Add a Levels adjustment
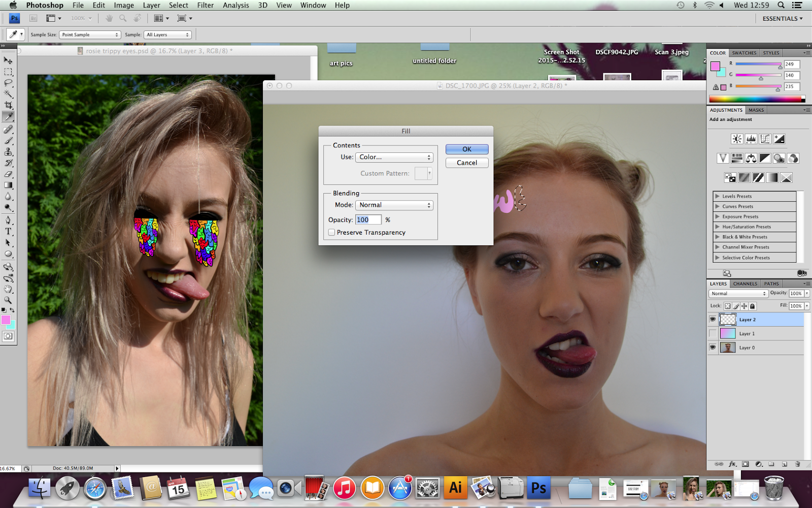Screen dimensions: 812x508 click(x=751, y=139)
